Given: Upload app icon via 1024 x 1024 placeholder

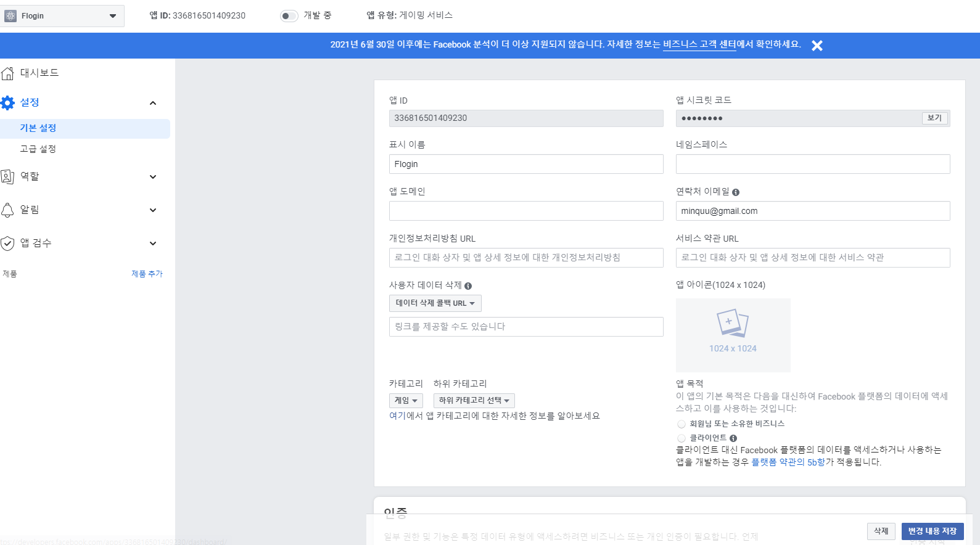Looking at the screenshot, I should (733, 335).
